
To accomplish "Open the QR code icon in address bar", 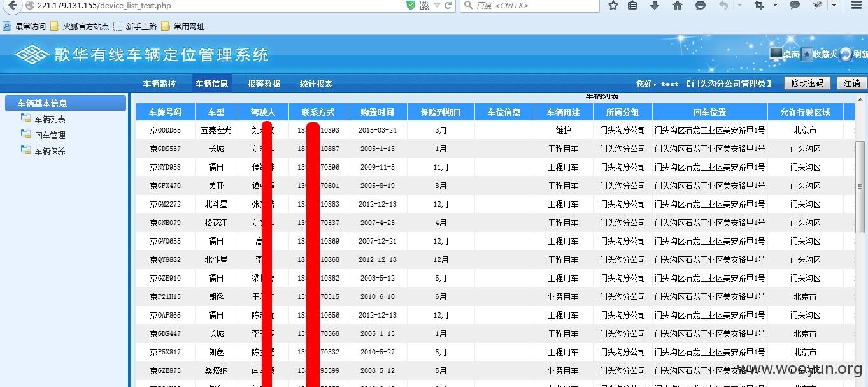I will [425, 5].
